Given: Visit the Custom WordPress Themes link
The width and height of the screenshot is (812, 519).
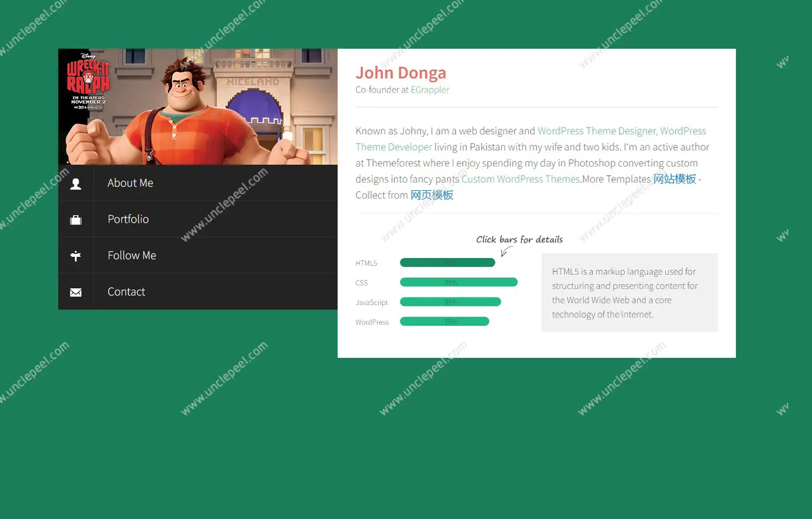Looking at the screenshot, I should 520,179.
